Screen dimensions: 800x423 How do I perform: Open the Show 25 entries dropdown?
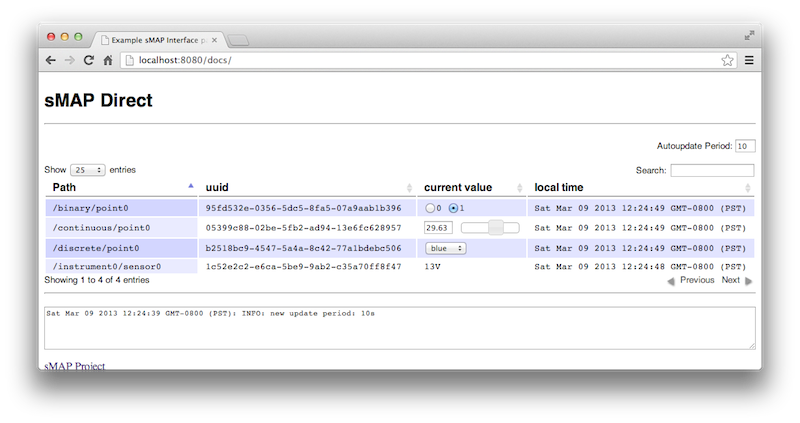pos(87,170)
